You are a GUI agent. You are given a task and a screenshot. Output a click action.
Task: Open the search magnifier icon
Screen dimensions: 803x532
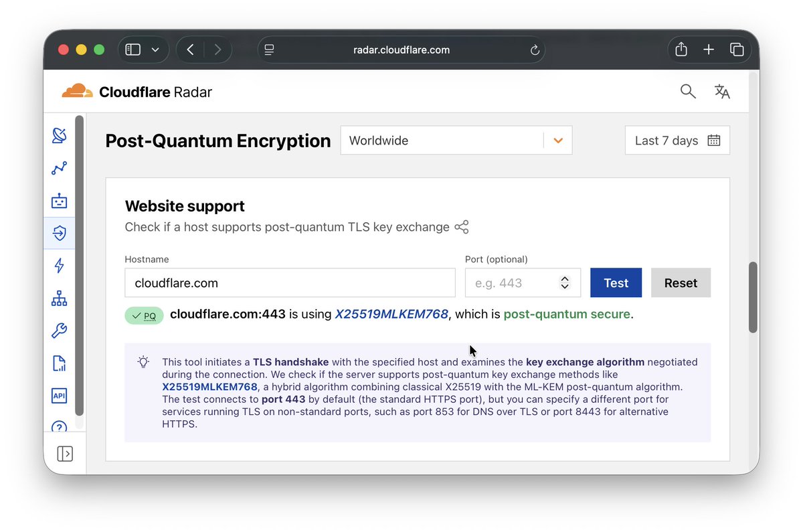[x=688, y=92]
